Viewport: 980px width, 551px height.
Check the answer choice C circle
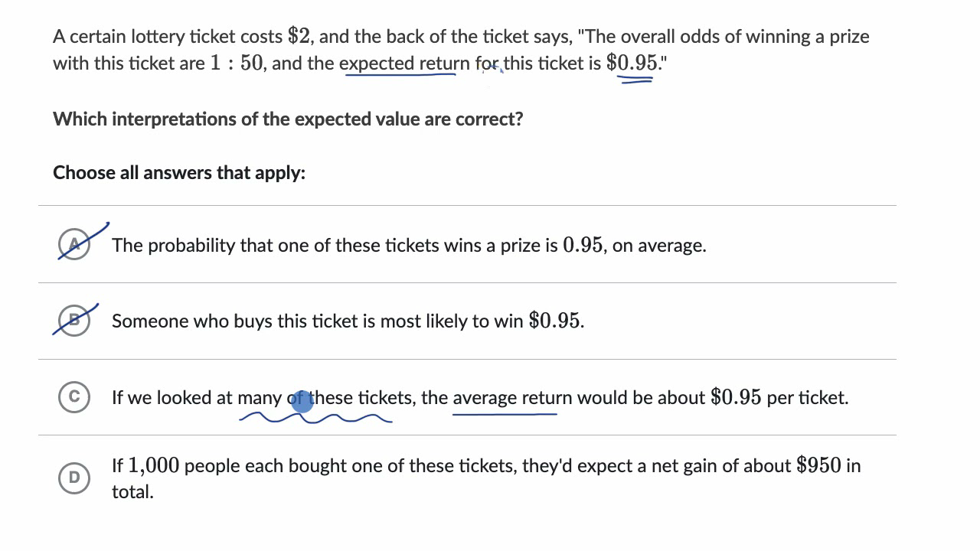point(74,397)
